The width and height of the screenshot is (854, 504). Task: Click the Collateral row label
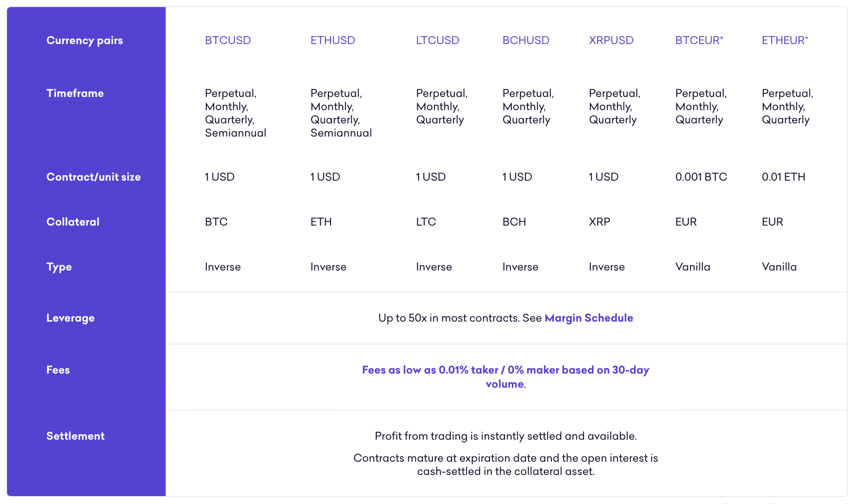[73, 222]
